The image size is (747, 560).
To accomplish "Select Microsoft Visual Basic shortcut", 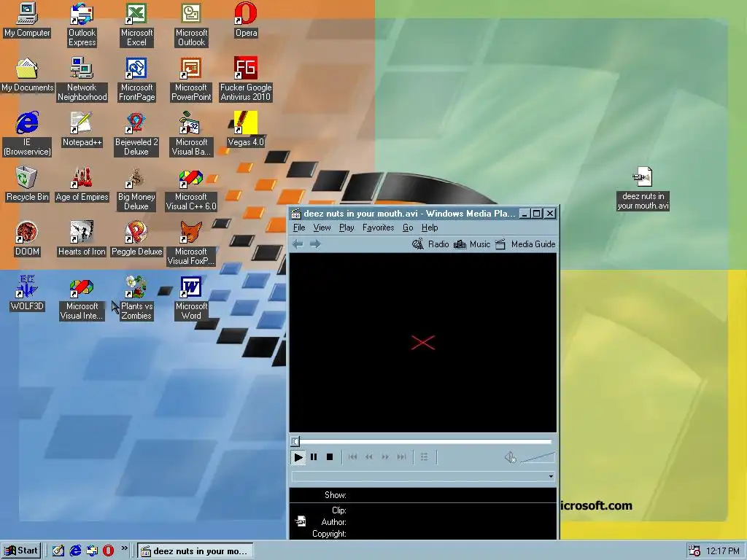I will coord(191,134).
